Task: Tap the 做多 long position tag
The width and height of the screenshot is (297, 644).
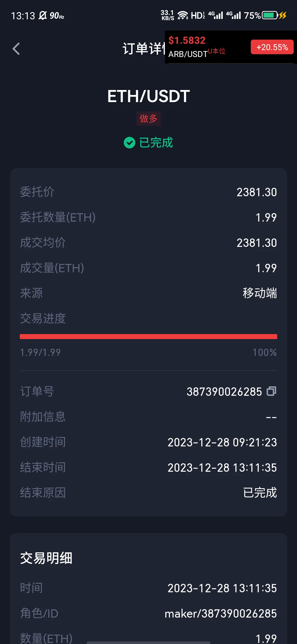Action: [148, 119]
